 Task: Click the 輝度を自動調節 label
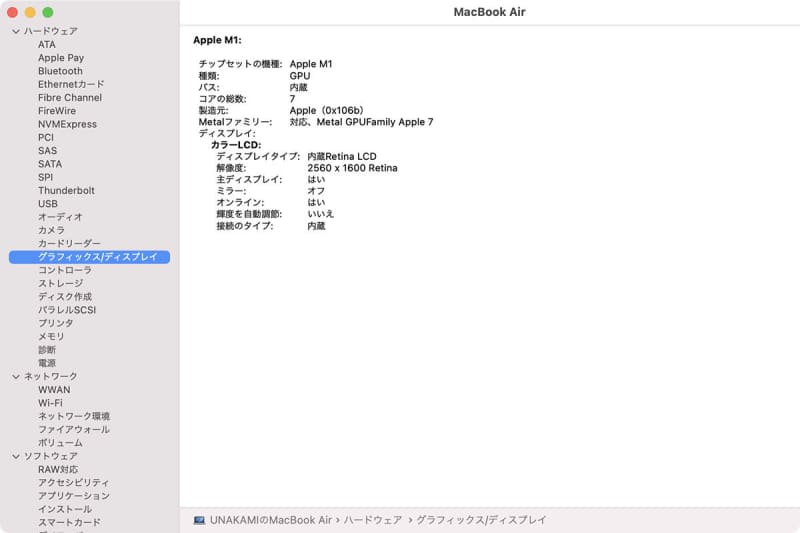249,214
